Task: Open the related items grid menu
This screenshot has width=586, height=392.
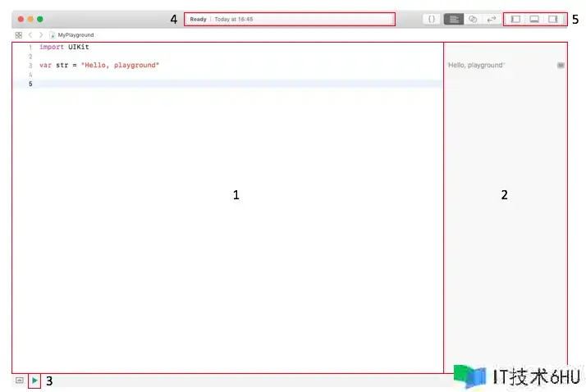Action: tap(19, 35)
